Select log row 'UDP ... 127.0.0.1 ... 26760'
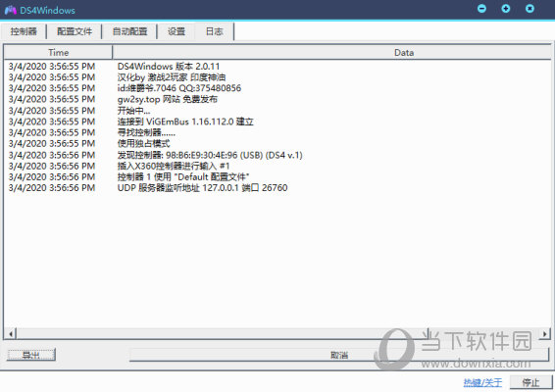Screen dimensions: 555x392 pyautogui.click(x=277, y=188)
